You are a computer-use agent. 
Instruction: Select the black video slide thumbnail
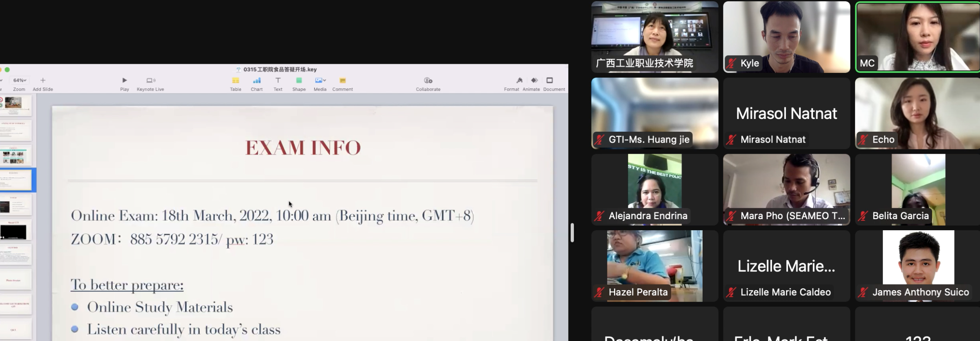click(16, 230)
